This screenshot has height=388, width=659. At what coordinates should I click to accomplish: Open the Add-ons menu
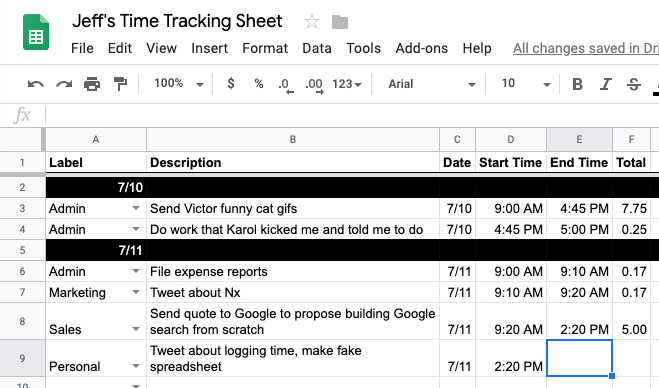point(422,48)
